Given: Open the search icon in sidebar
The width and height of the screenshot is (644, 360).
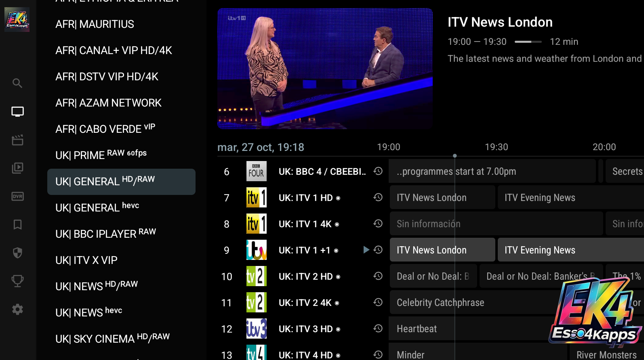Looking at the screenshot, I should (x=17, y=83).
